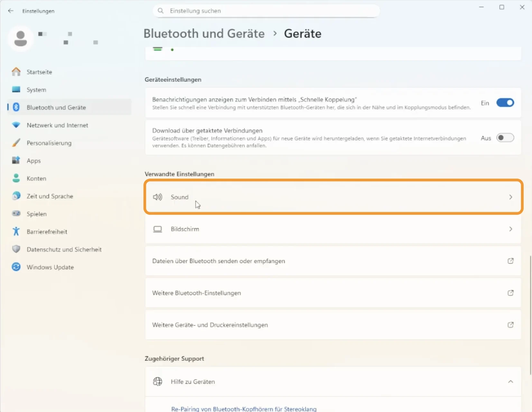Open external link icon for Weitere Bluetooth-Einstellungen

click(510, 293)
